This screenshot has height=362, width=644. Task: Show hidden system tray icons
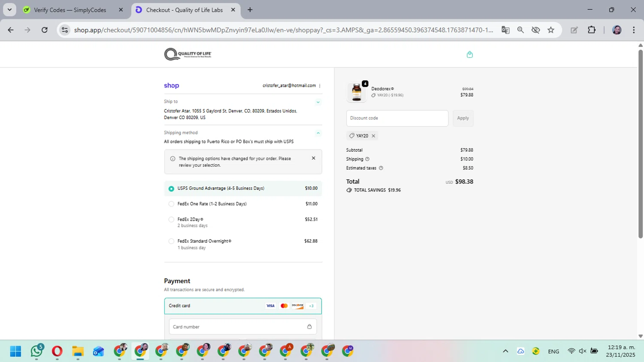[x=505, y=351]
